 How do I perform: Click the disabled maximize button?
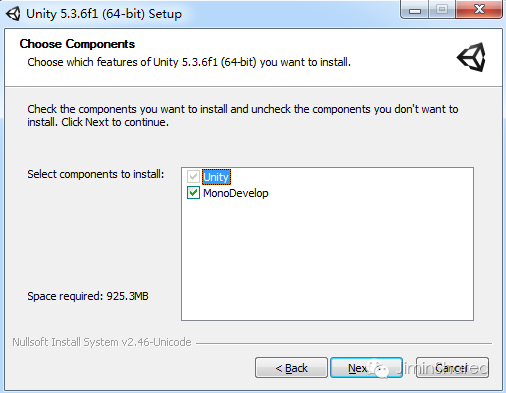click(x=442, y=9)
